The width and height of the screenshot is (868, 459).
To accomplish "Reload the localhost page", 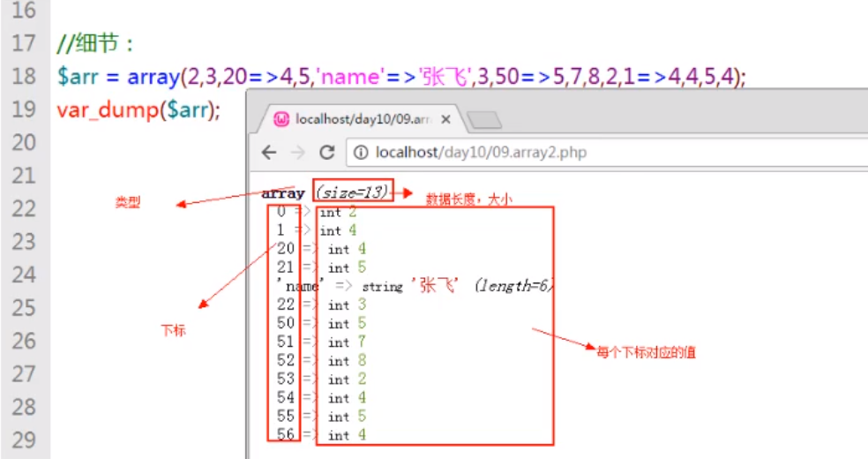I will pos(327,152).
